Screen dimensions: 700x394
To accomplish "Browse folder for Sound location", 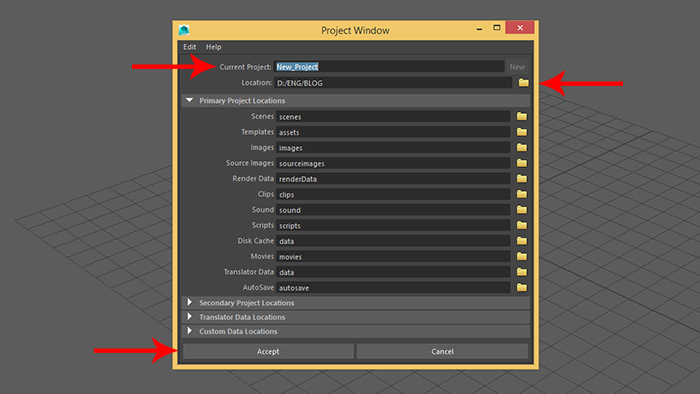I will (521, 210).
